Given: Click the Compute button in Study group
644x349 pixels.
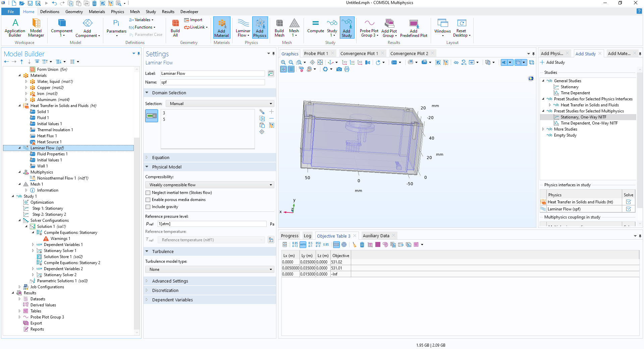Looking at the screenshot, I should (315, 26).
